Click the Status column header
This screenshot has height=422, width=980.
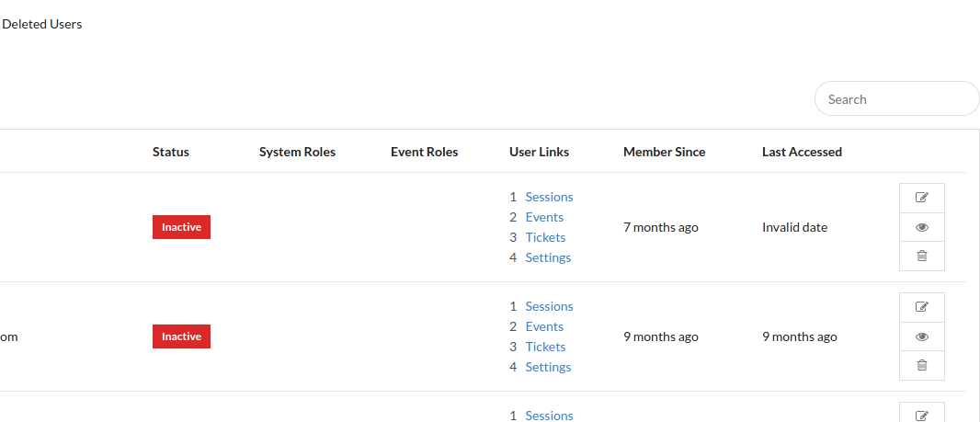coord(171,152)
